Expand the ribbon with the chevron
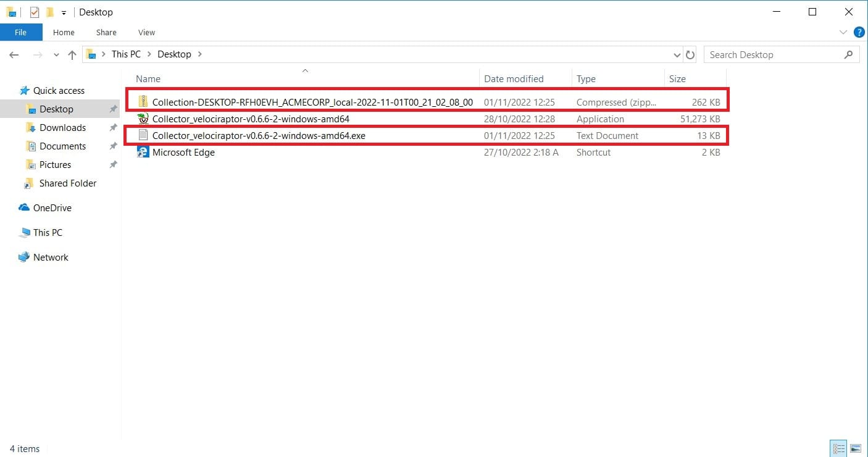This screenshot has height=457, width=868. pos(844,32)
